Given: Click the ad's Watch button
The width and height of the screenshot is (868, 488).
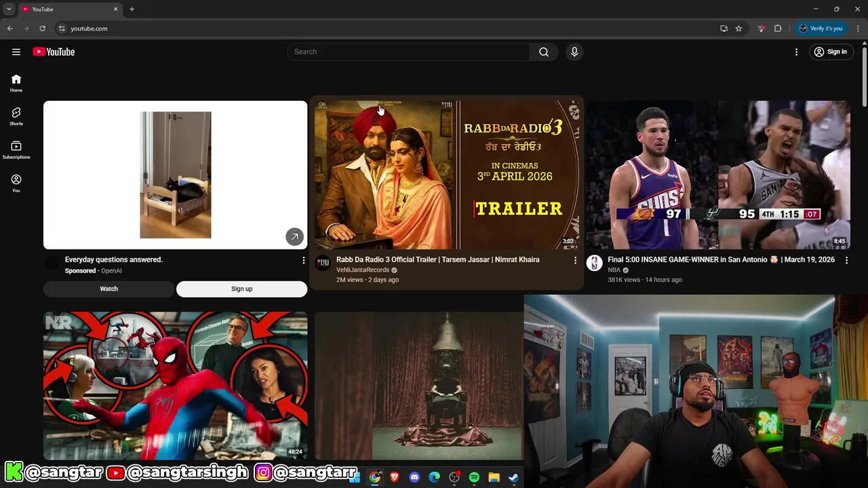Looking at the screenshot, I should (108, 289).
